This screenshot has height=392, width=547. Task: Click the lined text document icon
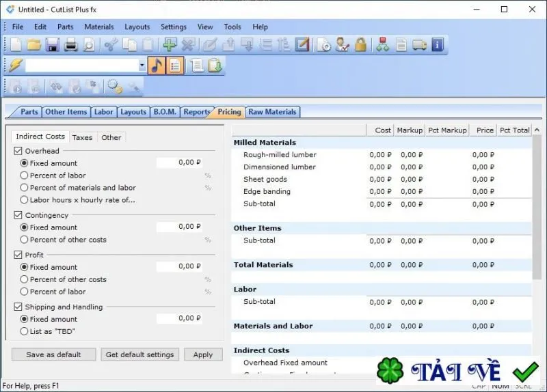point(401,45)
